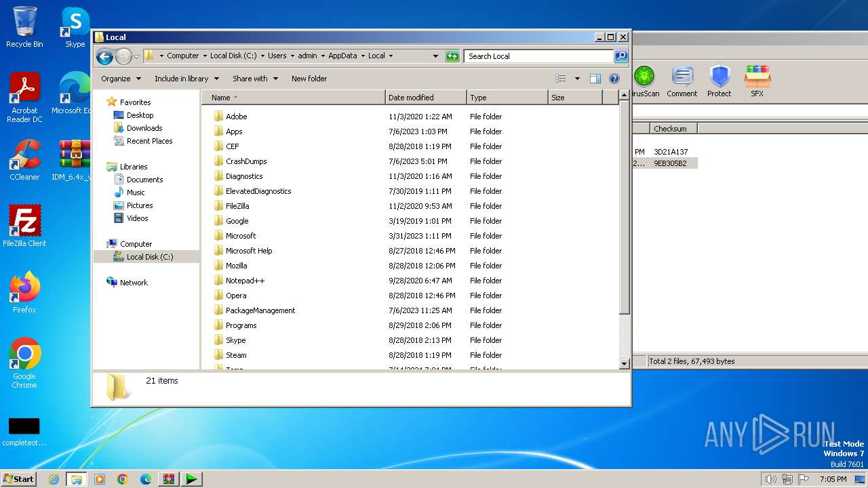Click the Start button
Screen dimensions: 868x488
19,479
